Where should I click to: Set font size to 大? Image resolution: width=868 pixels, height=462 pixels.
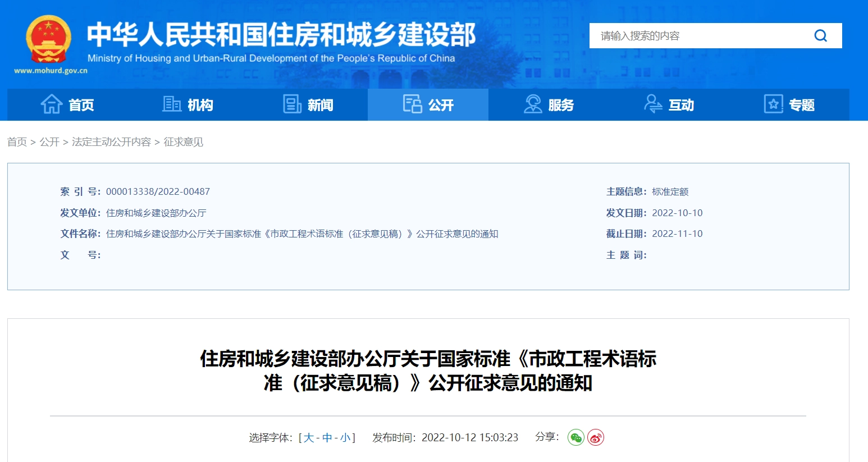click(x=309, y=438)
